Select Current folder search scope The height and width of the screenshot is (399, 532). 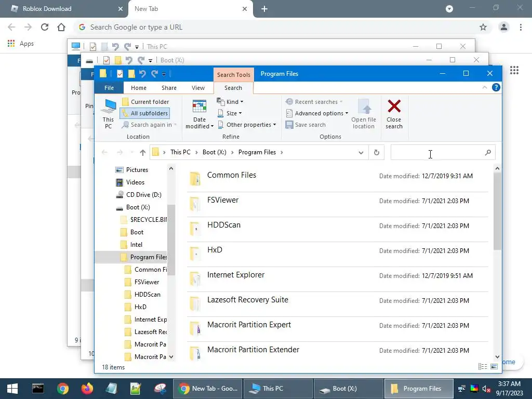pyautogui.click(x=145, y=102)
